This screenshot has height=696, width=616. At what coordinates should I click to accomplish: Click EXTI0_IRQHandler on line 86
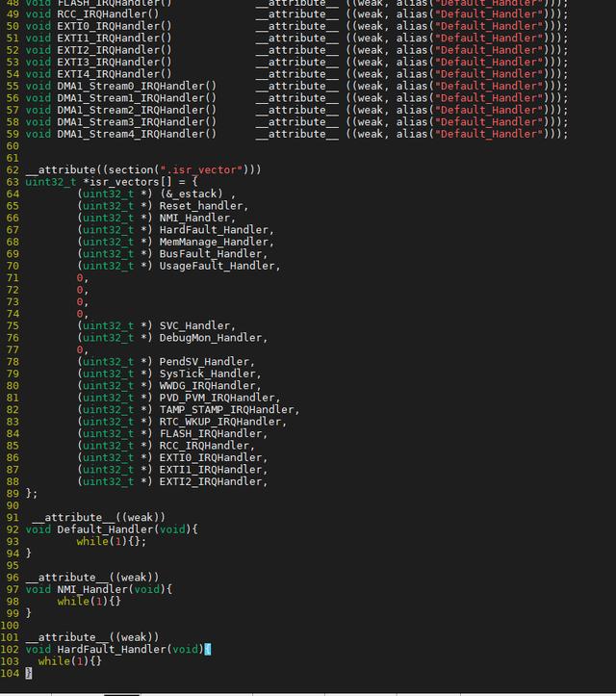pyautogui.click(x=211, y=457)
